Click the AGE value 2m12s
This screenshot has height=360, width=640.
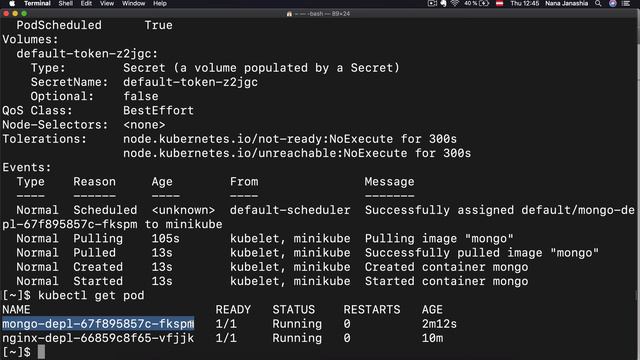click(439, 324)
